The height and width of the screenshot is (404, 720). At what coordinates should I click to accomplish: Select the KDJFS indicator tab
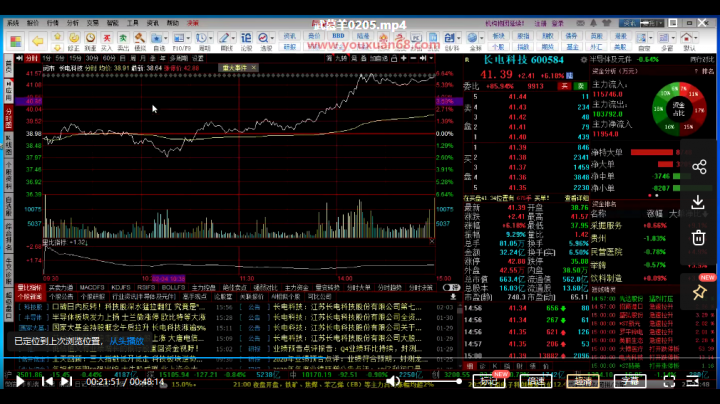(x=121, y=287)
